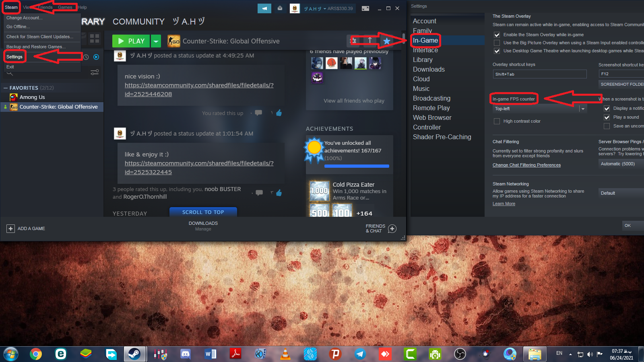Open Downloads Manage at Steam bottom bar
This screenshot has height=362, width=644.
[x=203, y=226]
